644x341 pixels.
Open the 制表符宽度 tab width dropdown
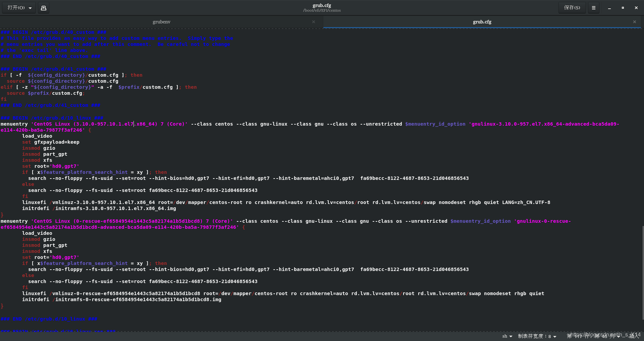tap(537, 336)
